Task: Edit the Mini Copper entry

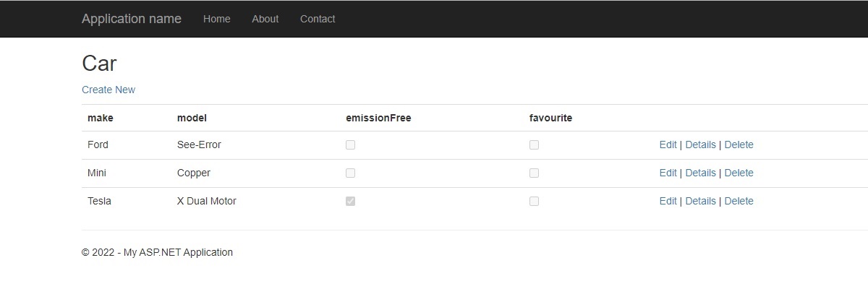Action: point(668,173)
